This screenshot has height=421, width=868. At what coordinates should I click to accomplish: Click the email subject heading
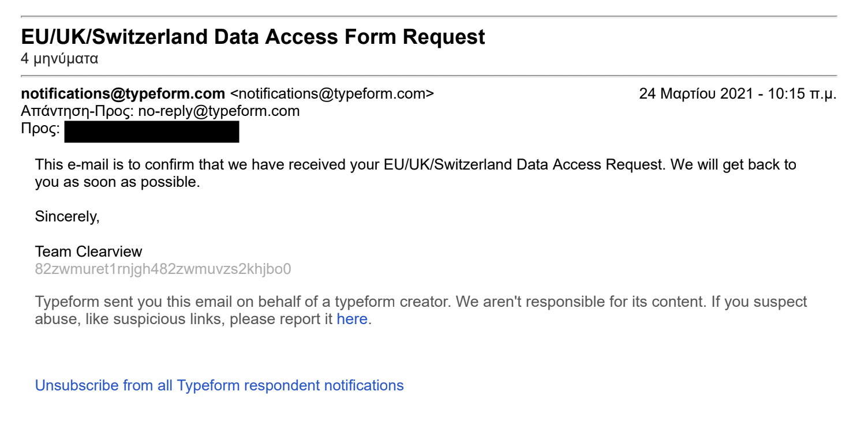[x=253, y=37]
